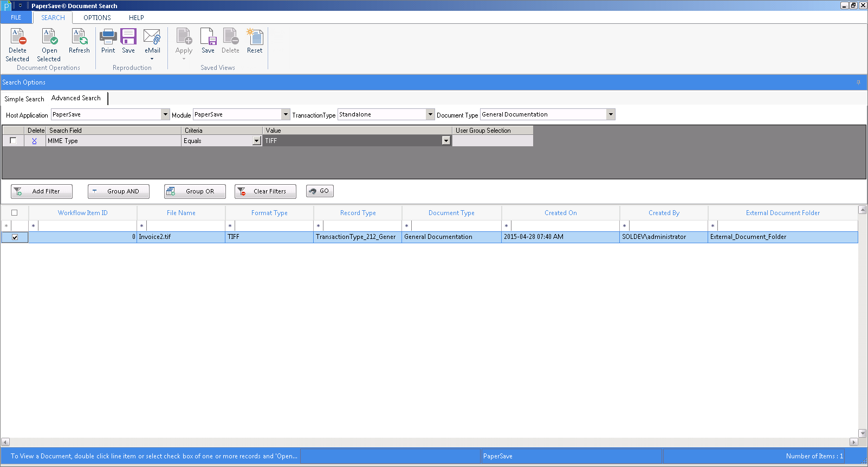Click the pin icon on Search Options bar
Image resolution: width=868 pixels, height=467 pixels.
click(858, 82)
